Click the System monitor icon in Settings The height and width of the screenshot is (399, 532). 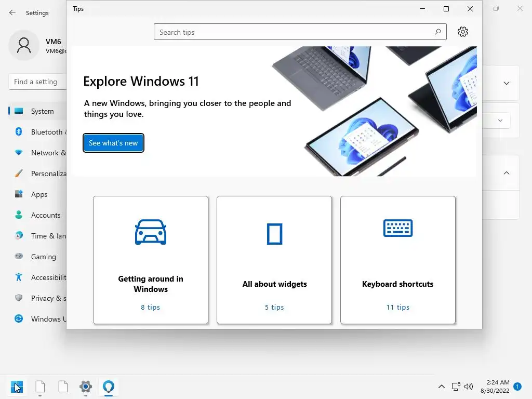pyautogui.click(x=19, y=111)
